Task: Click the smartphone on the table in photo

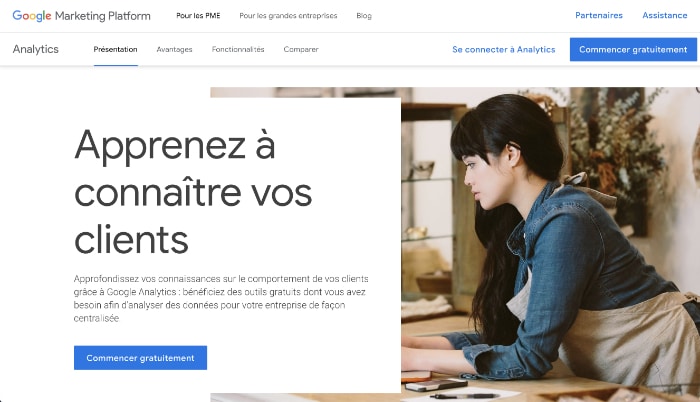Action: pyautogui.click(x=436, y=385)
